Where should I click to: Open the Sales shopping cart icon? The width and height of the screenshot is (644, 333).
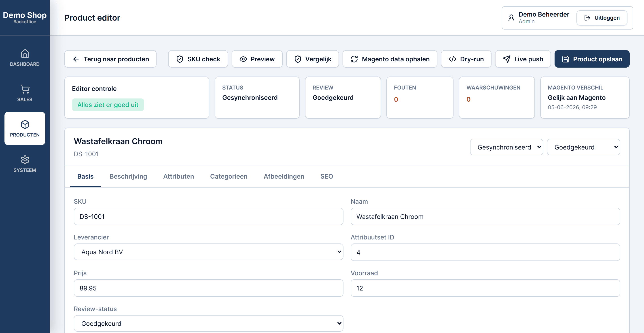point(25,89)
